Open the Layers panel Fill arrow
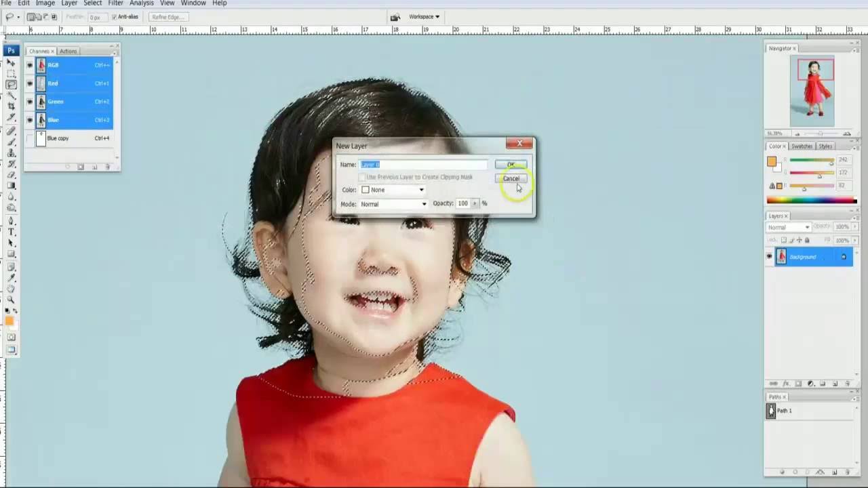Image resolution: width=868 pixels, height=488 pixels. 854,240
